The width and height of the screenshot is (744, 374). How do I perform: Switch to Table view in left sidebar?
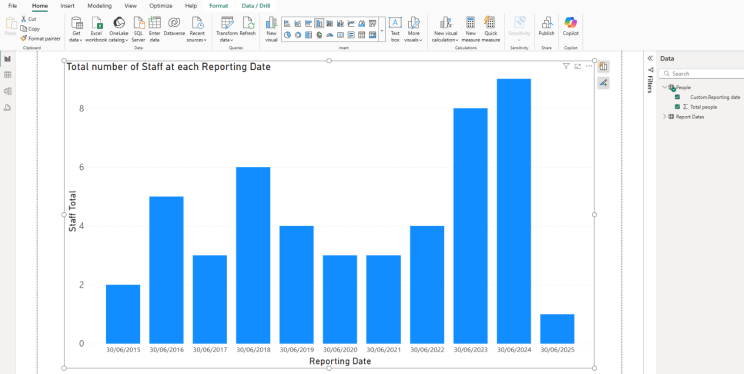point(7,75)
